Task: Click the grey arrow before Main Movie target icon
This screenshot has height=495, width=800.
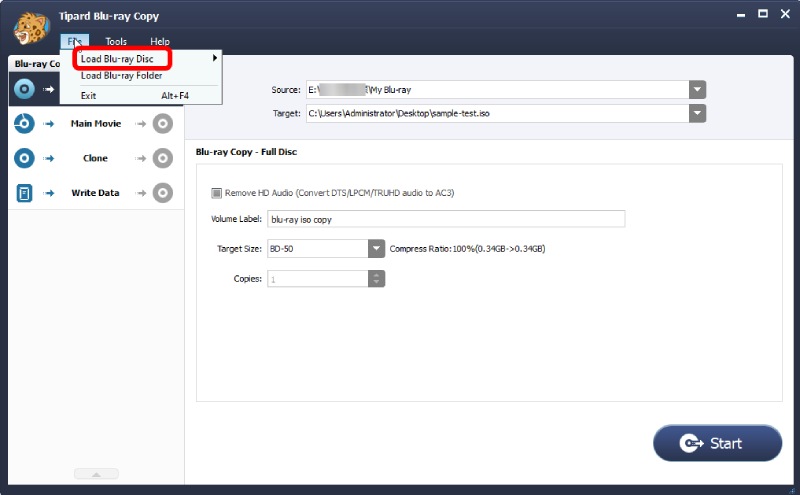Action: pyautogui.click(x=141, y=123)
